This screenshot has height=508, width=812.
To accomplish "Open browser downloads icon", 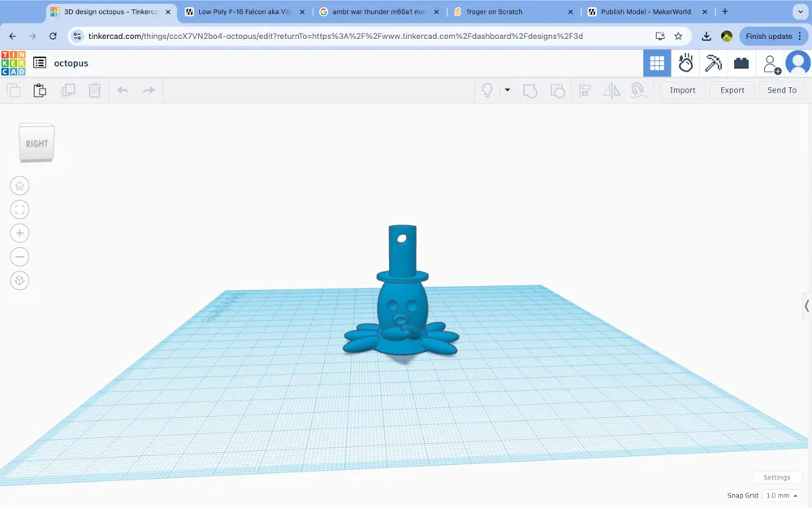I will coord(706,37).
